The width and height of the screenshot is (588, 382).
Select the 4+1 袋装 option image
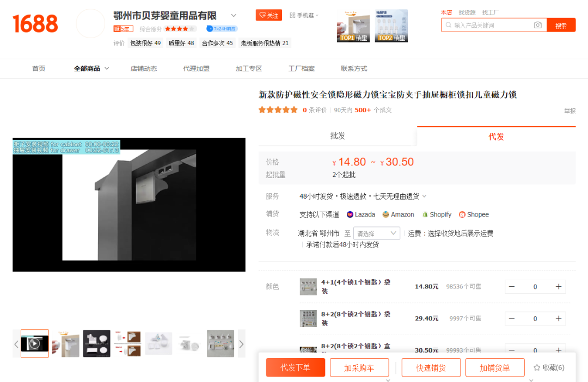tap(308, 287)
